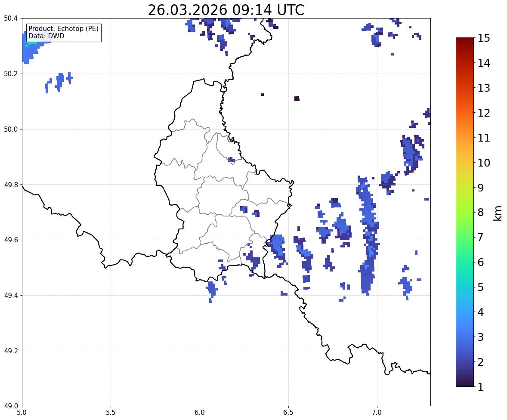Click the latitude axis label 49.4
This screenshot has height=420, width=507.
click(x=11, y=296)
